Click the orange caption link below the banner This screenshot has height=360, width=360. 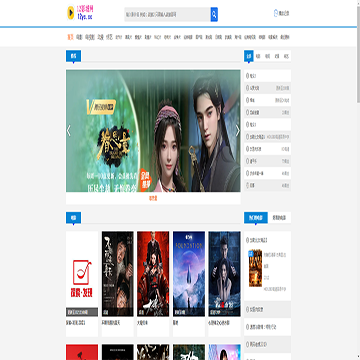click(153, 198)
